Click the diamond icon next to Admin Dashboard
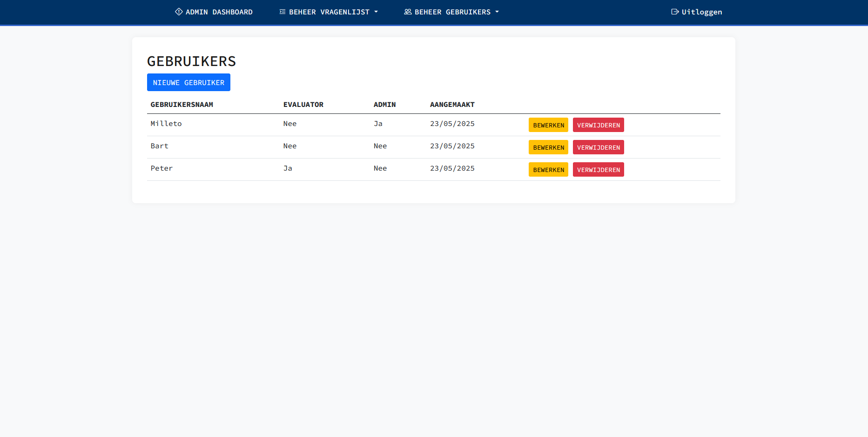 [x=179, y=12]
